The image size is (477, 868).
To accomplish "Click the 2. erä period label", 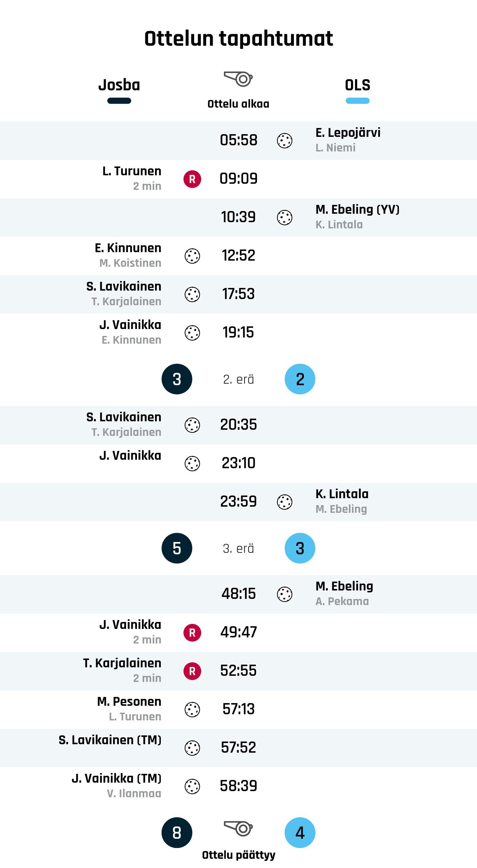I will (239, 379).
